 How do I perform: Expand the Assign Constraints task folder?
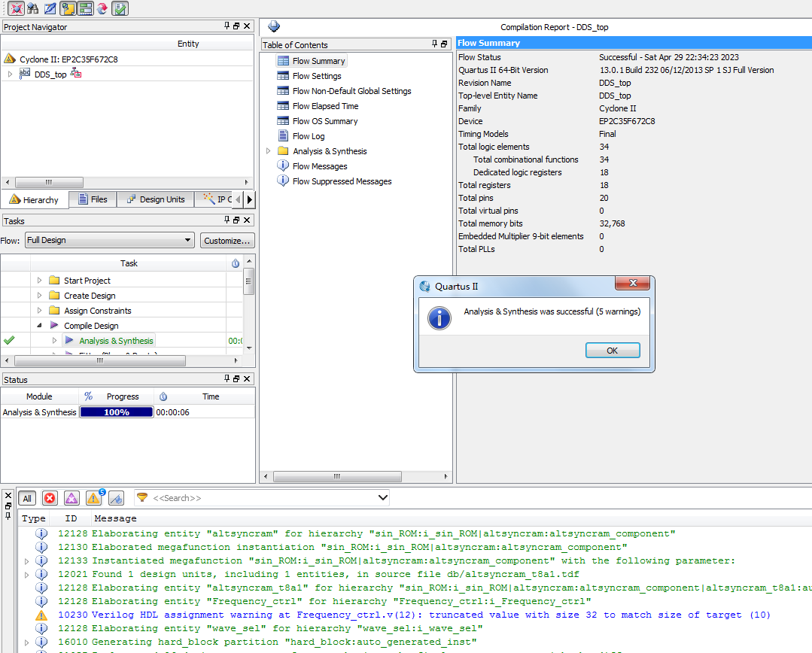[x=39, y=310]
